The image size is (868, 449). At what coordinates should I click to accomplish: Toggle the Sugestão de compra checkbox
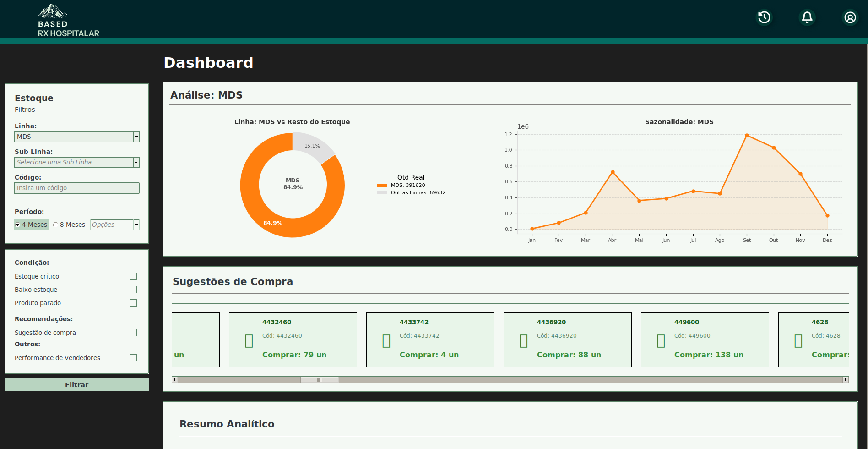[133, 333]
